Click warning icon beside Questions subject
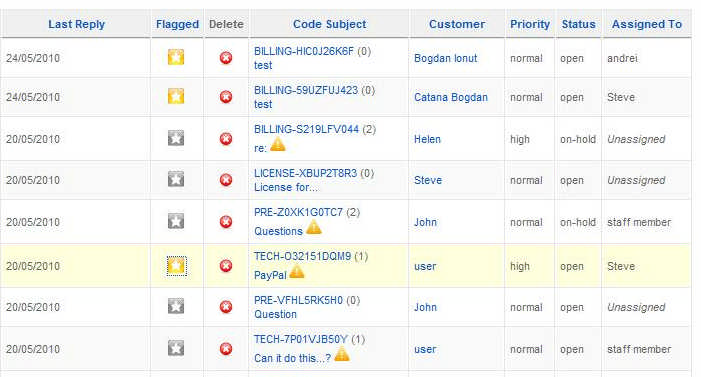 click(x=313, y=227)
